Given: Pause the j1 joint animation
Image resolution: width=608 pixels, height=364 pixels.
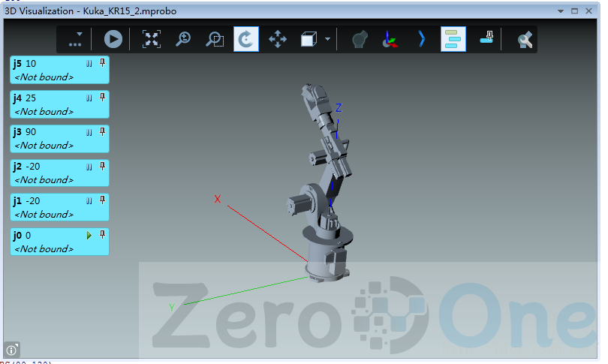Looking at the screenshot, I should [x=89, y=201].
